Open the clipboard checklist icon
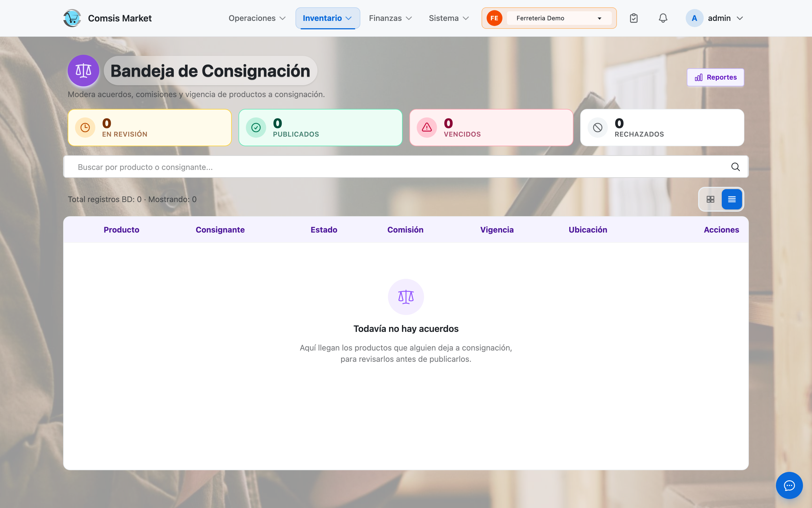 pyautogui.click(x=634, y=18)
